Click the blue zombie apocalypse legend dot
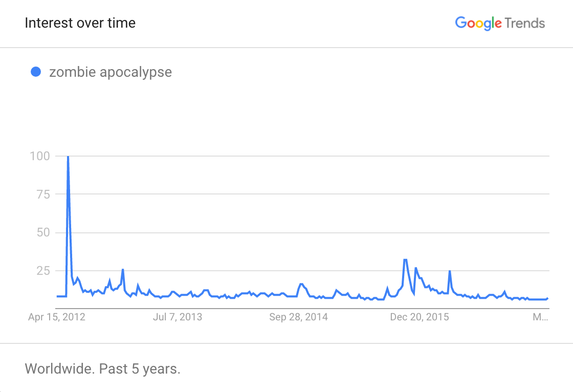The height and width of the screenshot is (392, 573). (36, 72)
